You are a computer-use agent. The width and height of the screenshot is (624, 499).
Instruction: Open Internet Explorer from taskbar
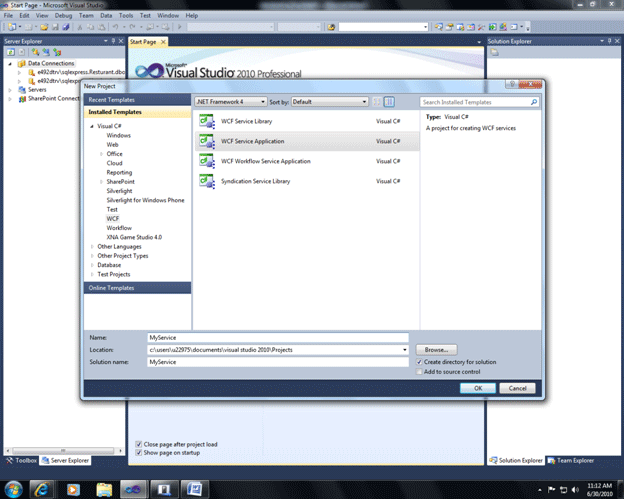click(x=41, y=489)
